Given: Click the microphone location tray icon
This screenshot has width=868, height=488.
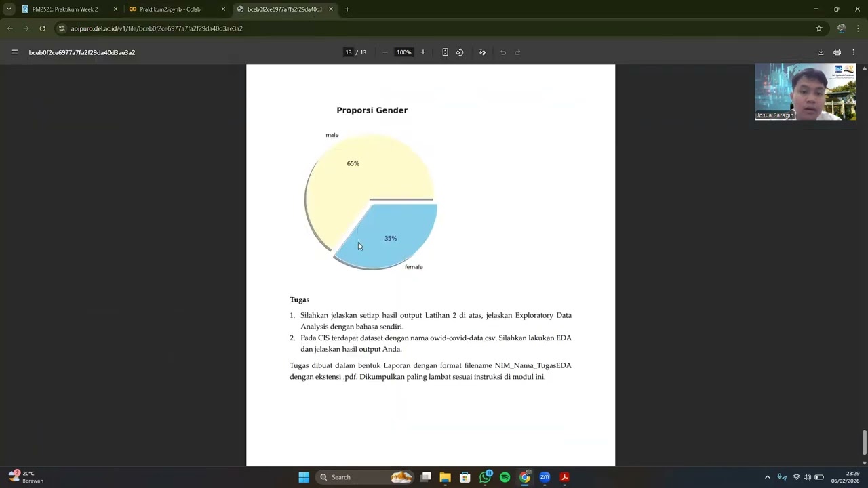Looking at the screenshot, I should coord(782,477).
